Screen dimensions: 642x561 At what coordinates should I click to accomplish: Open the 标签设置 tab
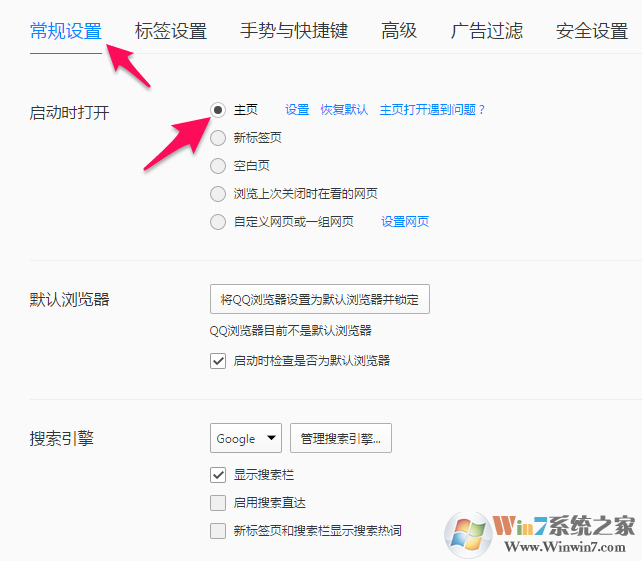click(x=171, y=32)
